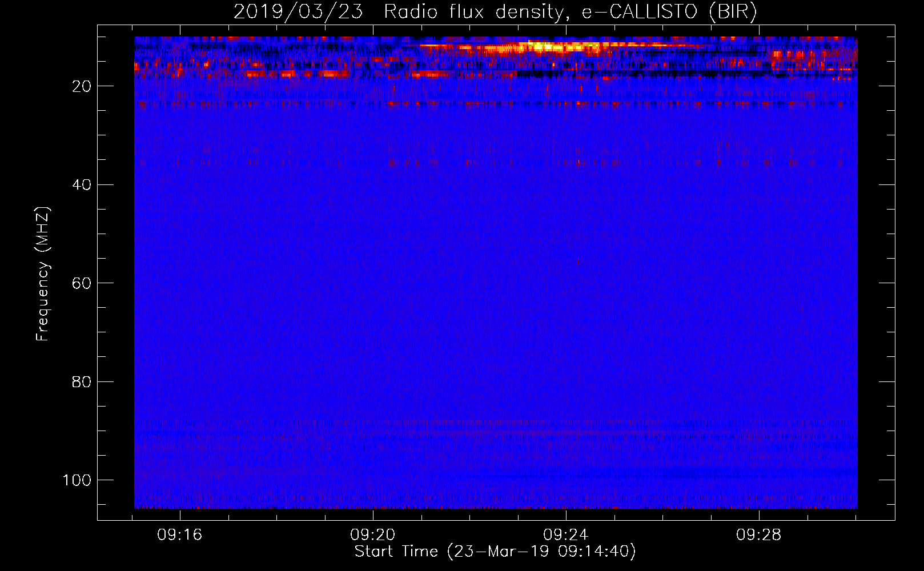The image size is (924, 571).
Task: Click the 100 frequency tick label
Action: click(x=77, y=480)
